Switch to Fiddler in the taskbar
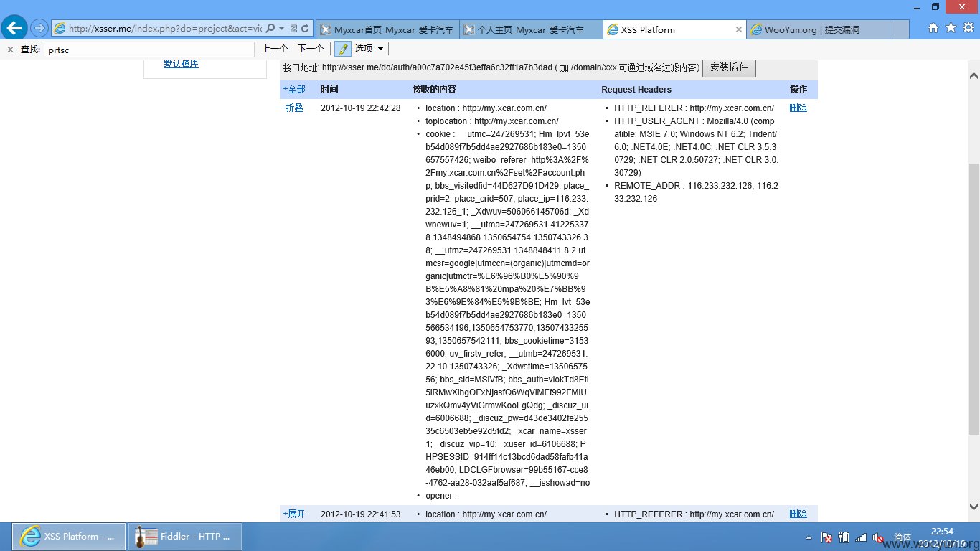The image size is (980, 551). point(184,537)
